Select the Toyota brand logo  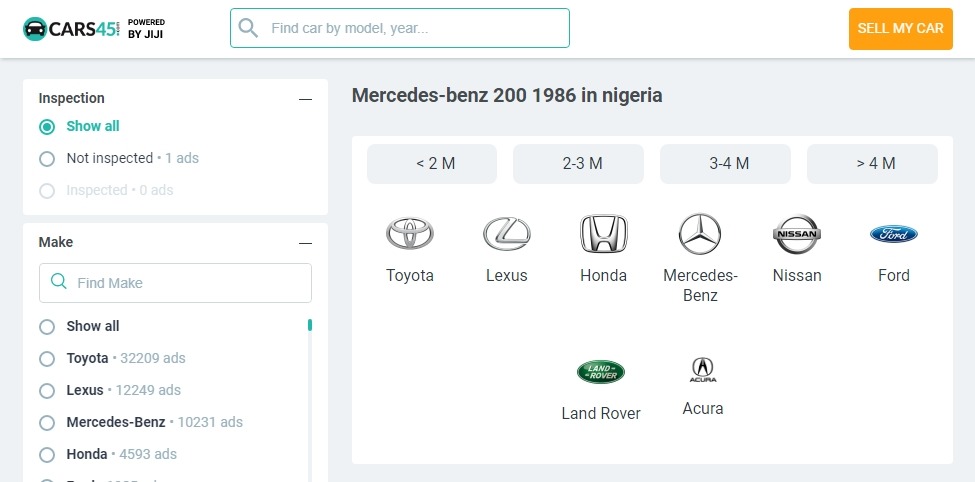[410, 234]
